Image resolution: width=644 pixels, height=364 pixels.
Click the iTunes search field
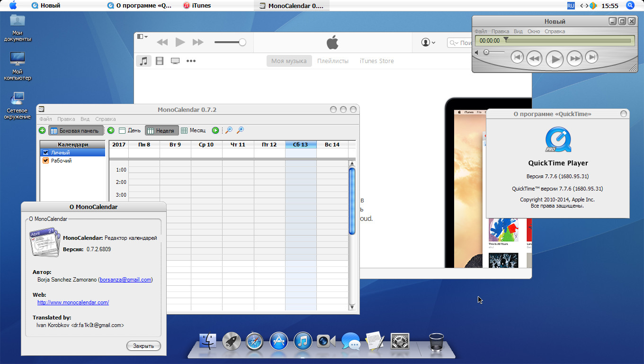coord(460,43)
